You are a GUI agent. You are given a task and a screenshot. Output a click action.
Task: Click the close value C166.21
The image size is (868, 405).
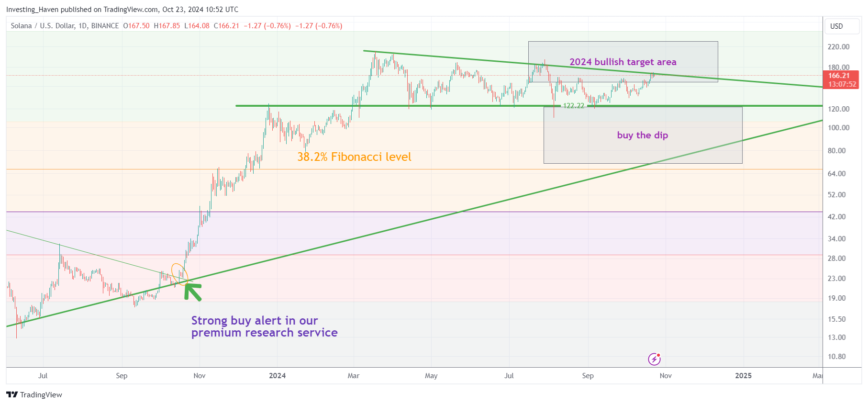point(226,26)
